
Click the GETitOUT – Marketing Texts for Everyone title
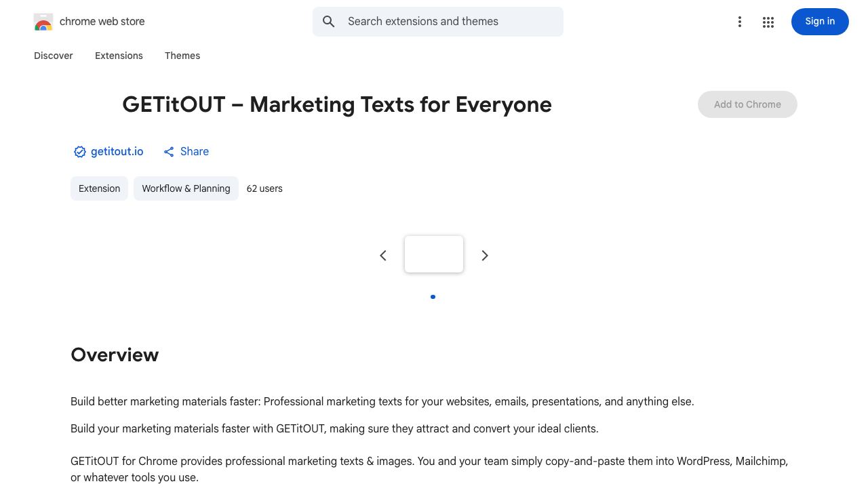[337, 104]
